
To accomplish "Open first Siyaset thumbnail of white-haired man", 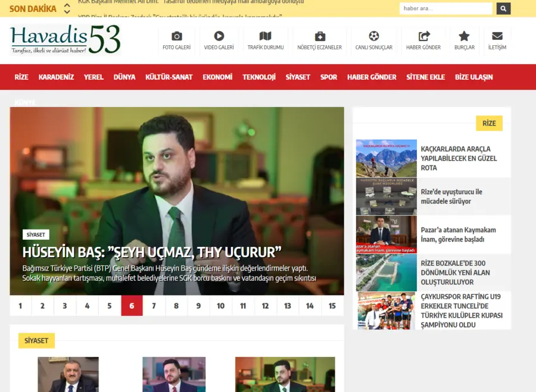I will tap(68, 374).
